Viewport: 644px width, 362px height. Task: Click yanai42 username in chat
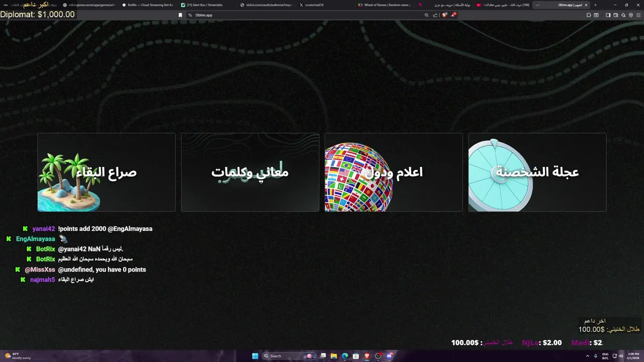[x=43, y=229]
